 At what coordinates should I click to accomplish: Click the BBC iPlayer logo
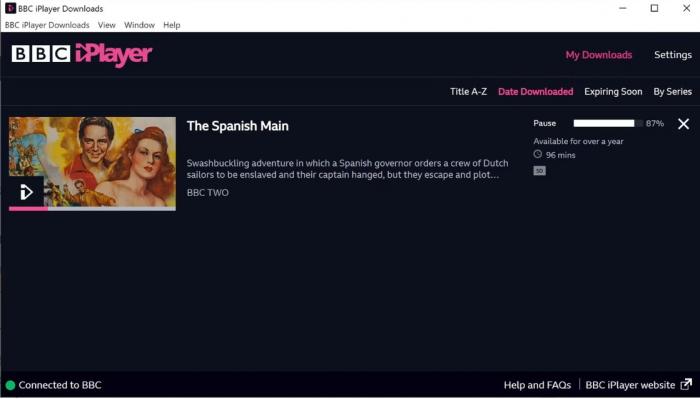[82, 54]
